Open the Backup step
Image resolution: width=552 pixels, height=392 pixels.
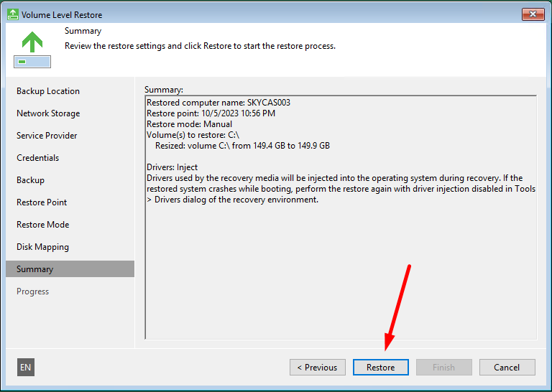31,180
